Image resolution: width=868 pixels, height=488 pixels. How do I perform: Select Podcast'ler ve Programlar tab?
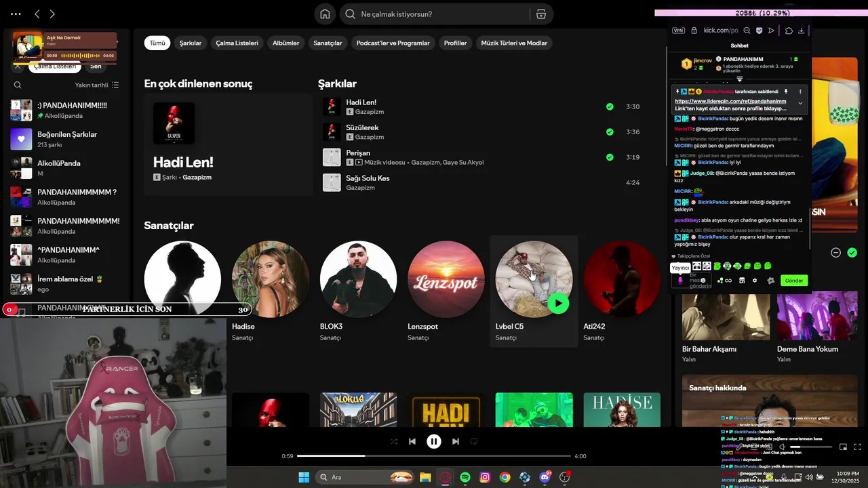tap(393, 43)
